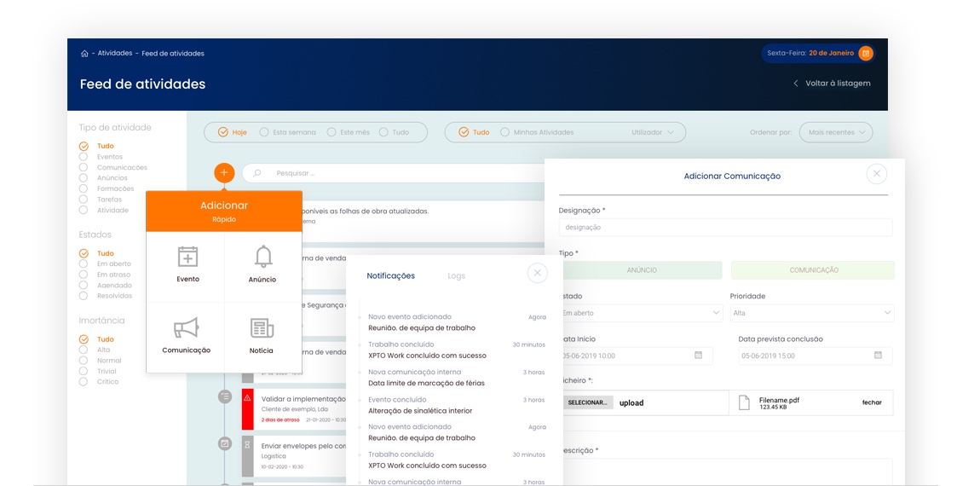
Task: Click the Pesquisar search field
Action: tap(394, 173)
